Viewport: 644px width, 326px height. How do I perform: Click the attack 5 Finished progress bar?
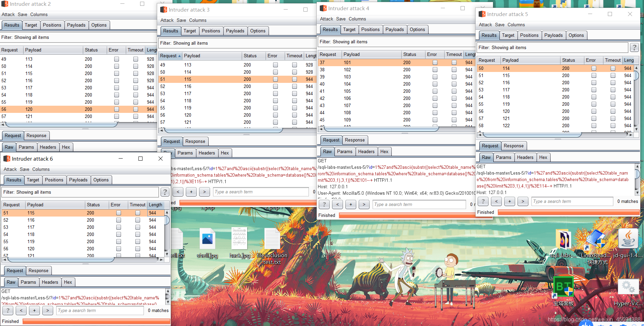click(569, 212)
